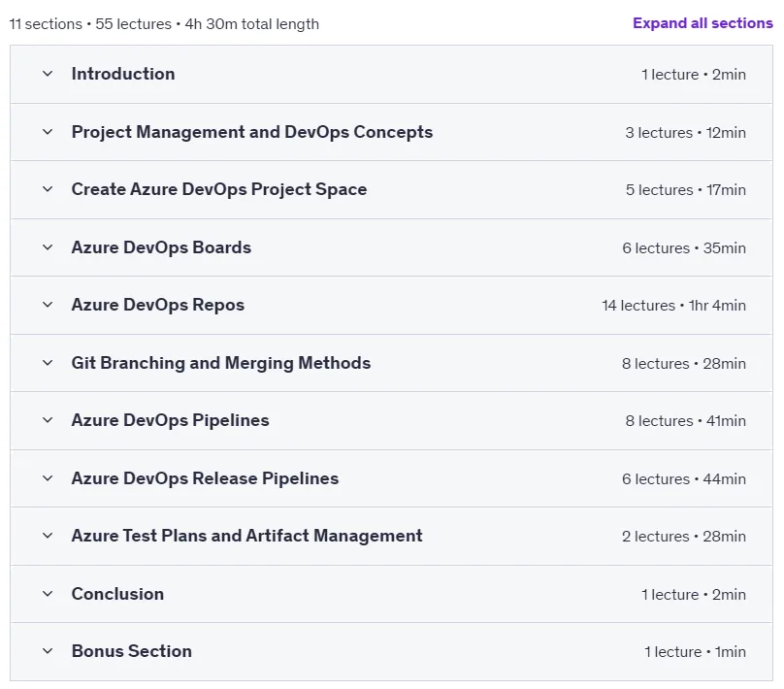This screenshot has height=689, width=784.
Task: Click the '2 lectures • 28min' text
Action: (x=683, y=537)
